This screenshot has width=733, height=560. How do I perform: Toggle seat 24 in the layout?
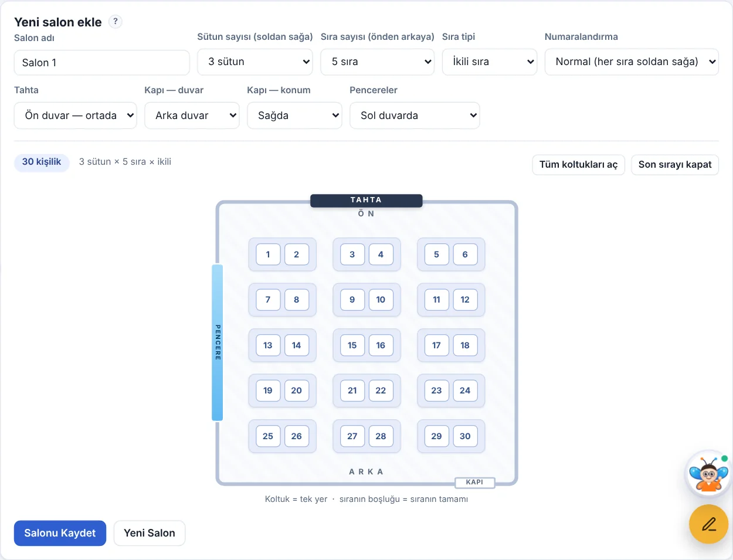[465, 391]
